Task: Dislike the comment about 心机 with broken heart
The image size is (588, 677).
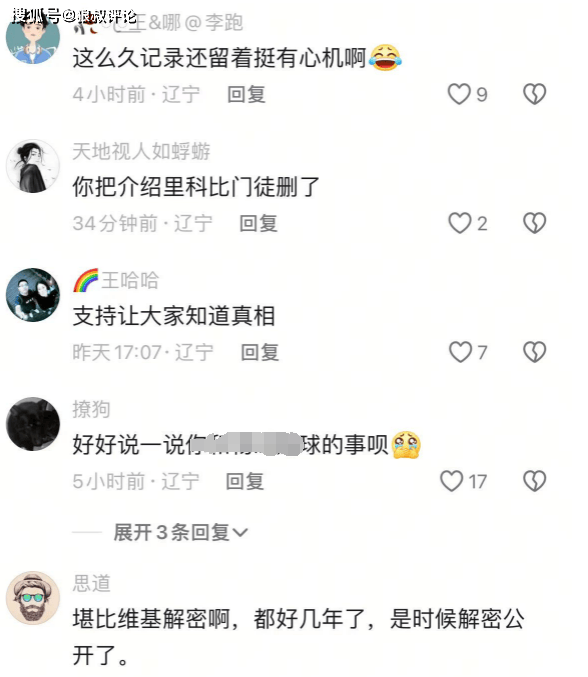Action: pyautogui.click(x=534, y=94)
